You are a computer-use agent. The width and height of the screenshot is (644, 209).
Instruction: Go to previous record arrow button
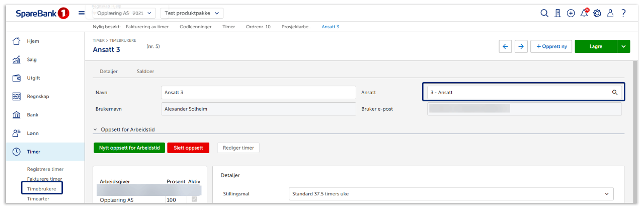[505, 46]
